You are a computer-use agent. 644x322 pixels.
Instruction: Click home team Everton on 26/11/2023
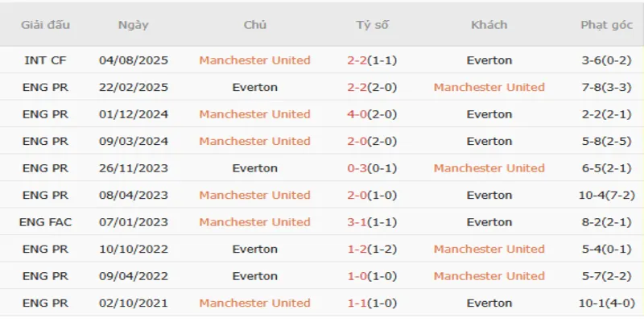tap(254, 168)
